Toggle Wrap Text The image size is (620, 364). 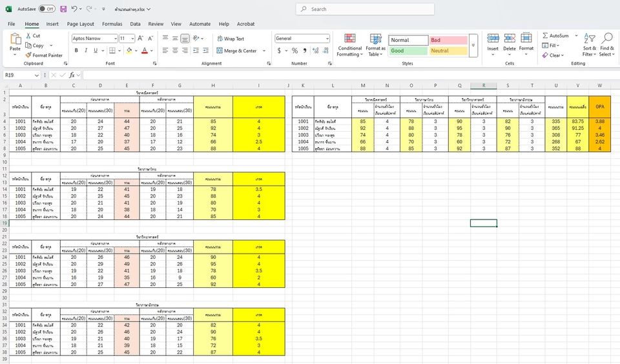[231, 38]
